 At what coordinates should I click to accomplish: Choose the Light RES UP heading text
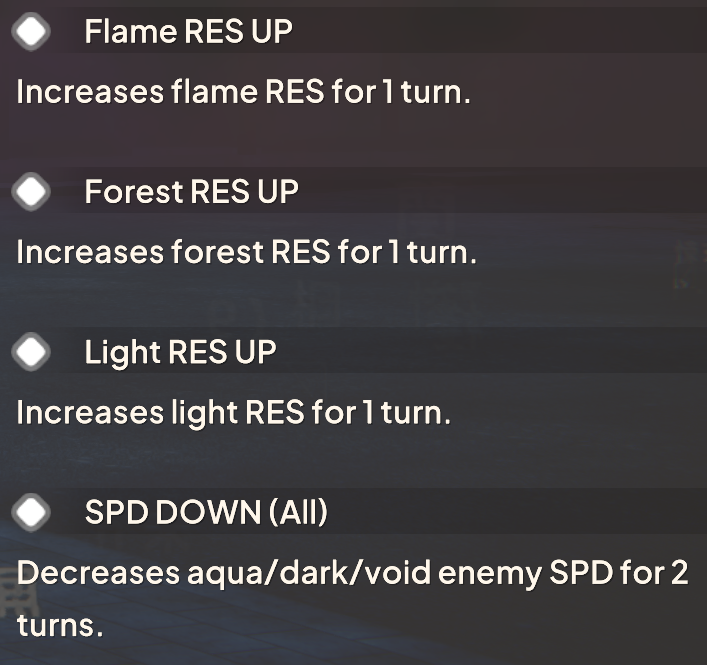[x=180, y=353]
